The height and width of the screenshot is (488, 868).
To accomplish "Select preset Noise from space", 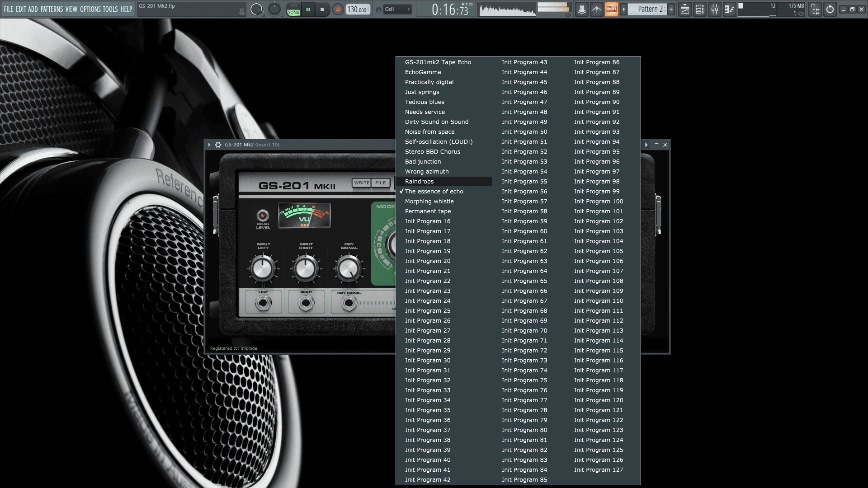I will tap(444, 131).
